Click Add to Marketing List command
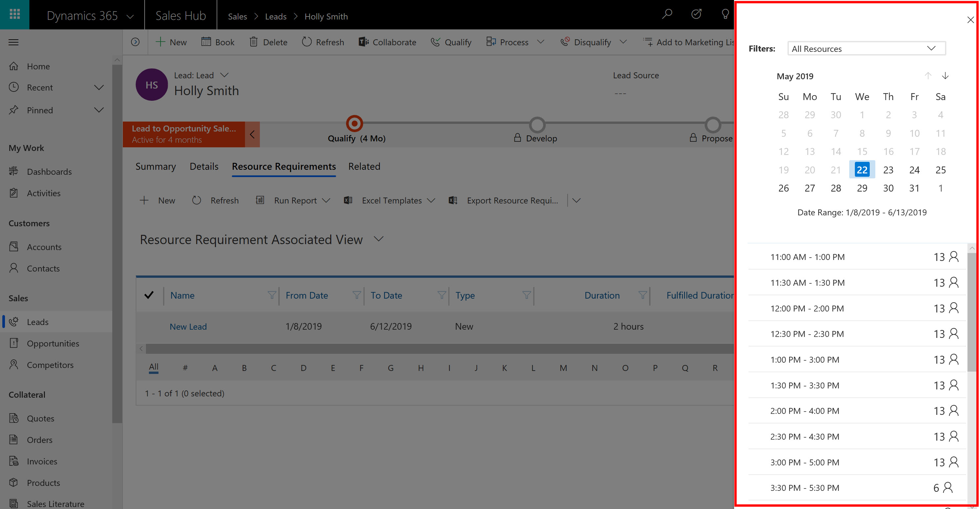The width and height of the screenshot is (980, 509). click(x=688, y=42)
